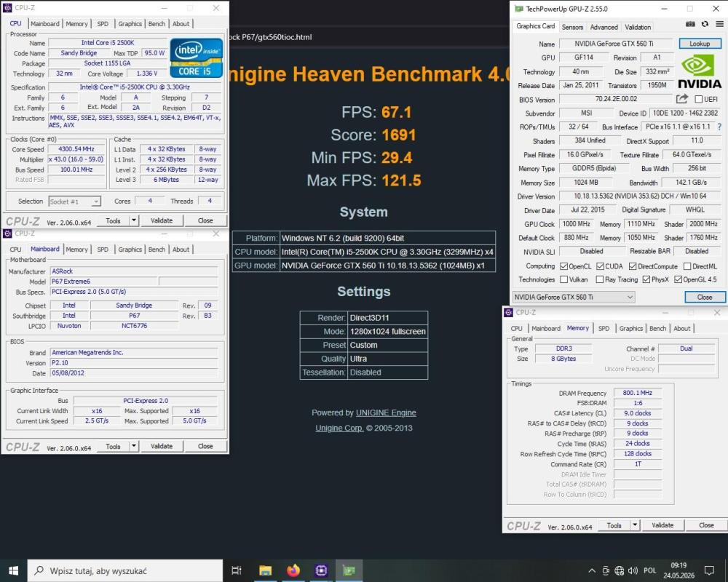Open network settings tray icon

620,571
